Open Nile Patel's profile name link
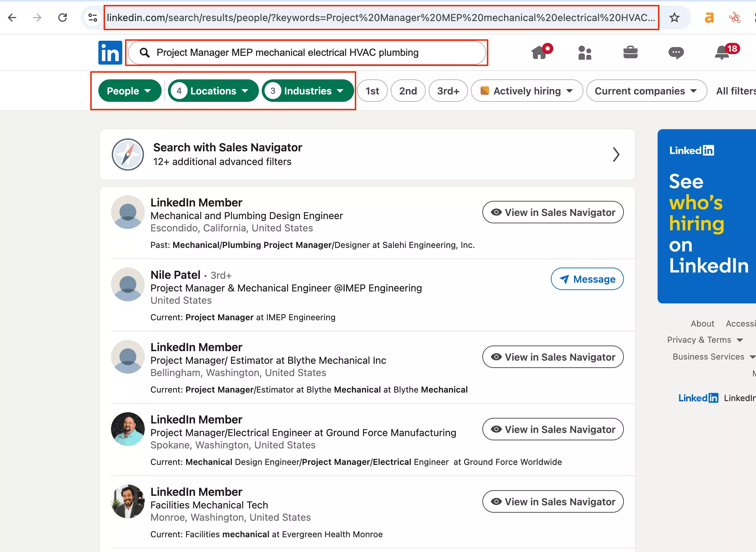 (x=175, y=275)
